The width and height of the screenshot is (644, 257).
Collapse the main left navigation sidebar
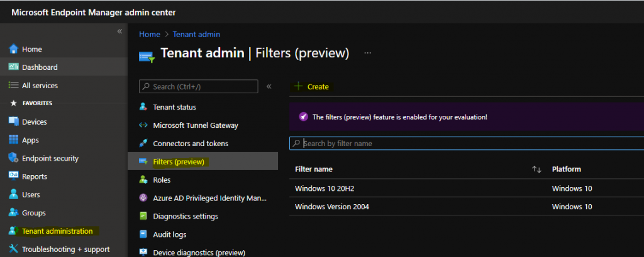pos(119,31)
